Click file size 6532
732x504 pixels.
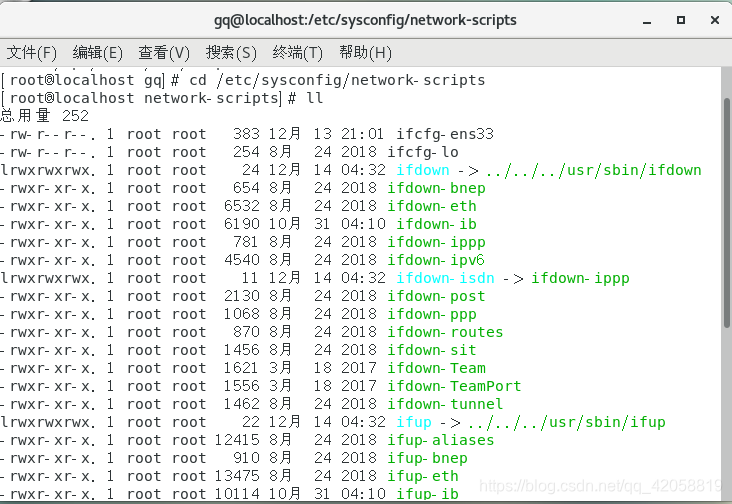click(x=241, y=206)
